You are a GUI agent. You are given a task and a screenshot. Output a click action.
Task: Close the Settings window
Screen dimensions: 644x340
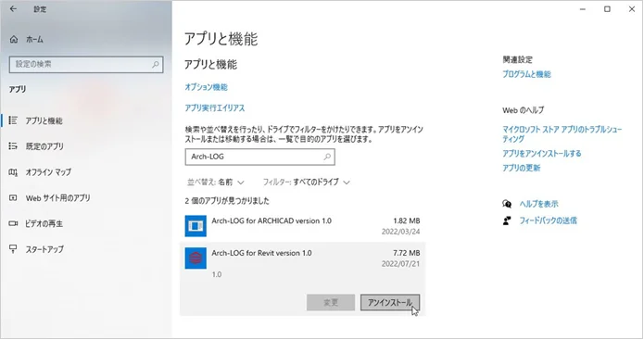[x=632, y=9]
